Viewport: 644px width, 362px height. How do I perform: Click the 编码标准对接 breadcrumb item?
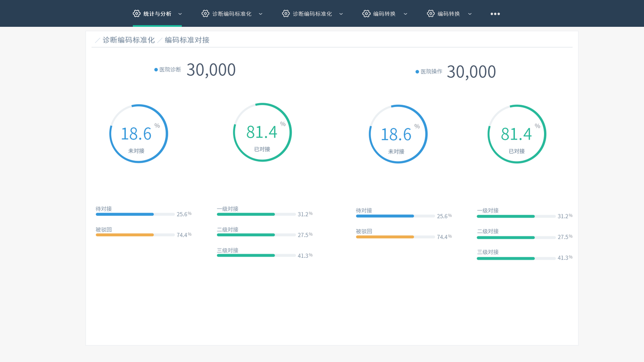[187, 40]
